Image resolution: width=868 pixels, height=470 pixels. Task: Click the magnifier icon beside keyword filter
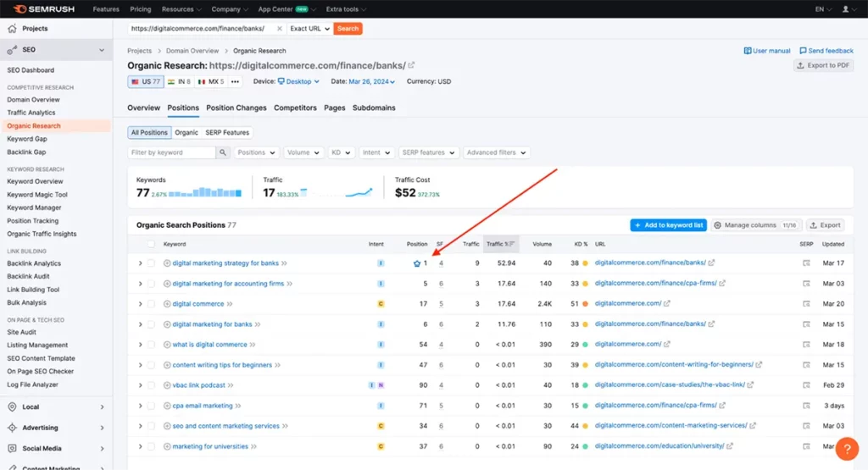[x=223, y=152]
